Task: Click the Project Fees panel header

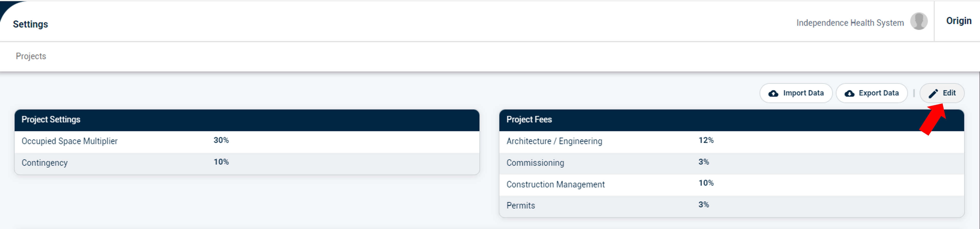Action: 731,120
